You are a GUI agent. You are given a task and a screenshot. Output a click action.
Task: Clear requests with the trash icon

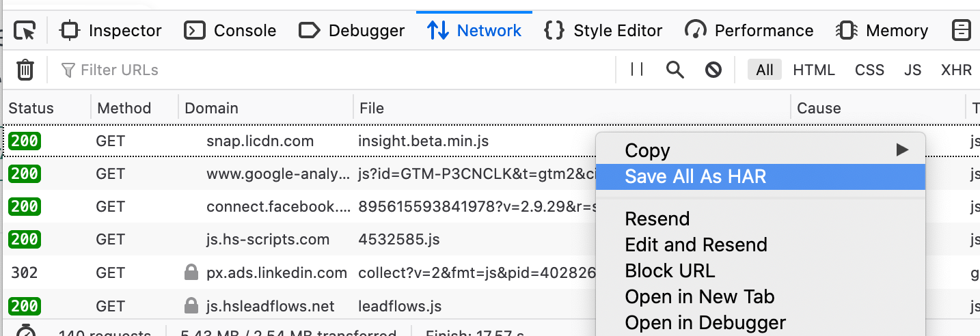(25, 70)
